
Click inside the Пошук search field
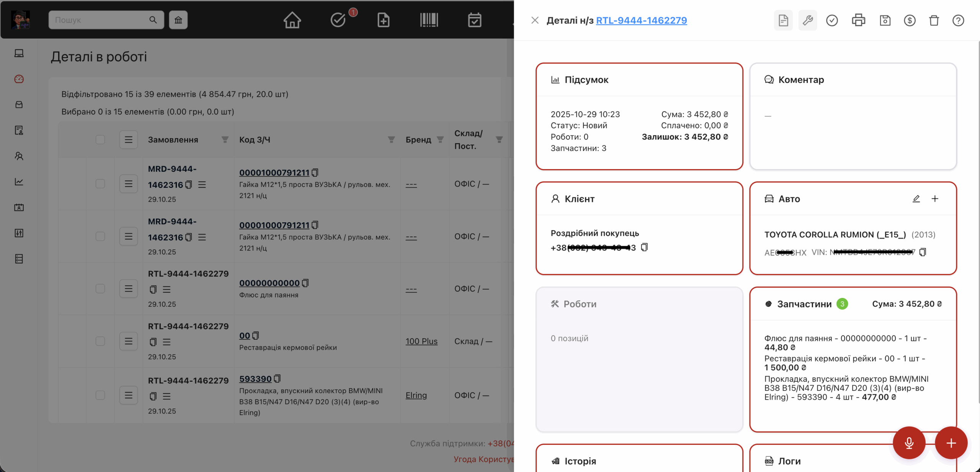click(x=100, y=20)
